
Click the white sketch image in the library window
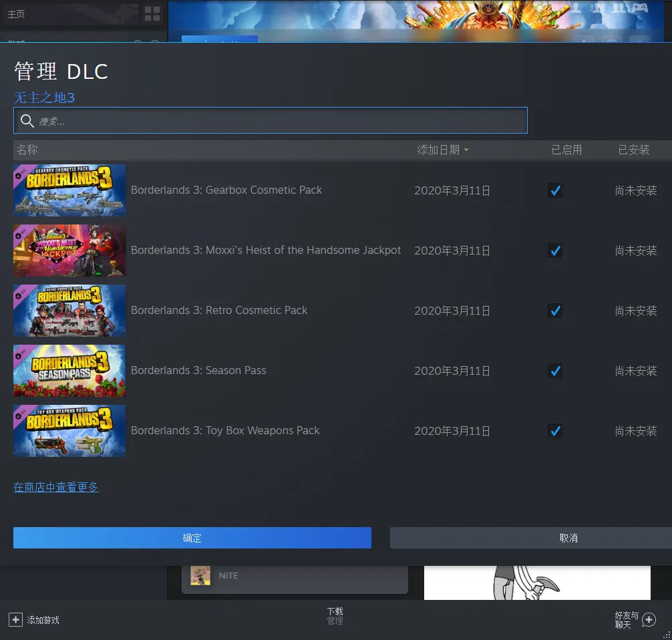(537, 583)
